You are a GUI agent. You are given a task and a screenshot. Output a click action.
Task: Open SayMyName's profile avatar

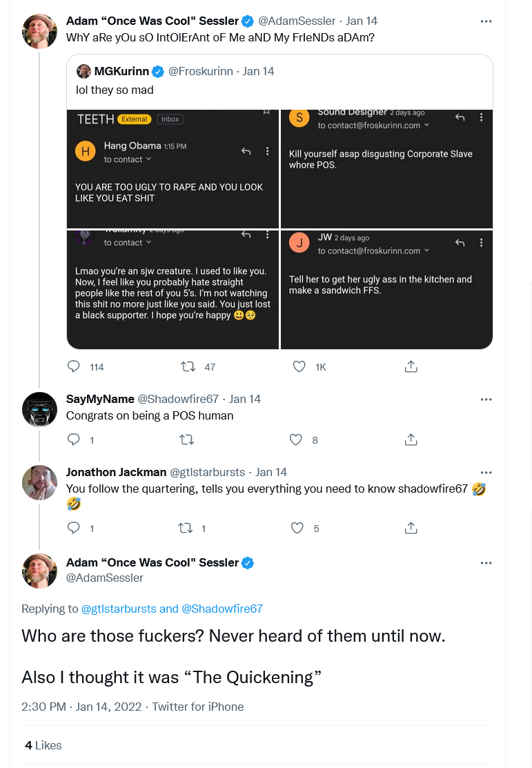click(40, 409)
